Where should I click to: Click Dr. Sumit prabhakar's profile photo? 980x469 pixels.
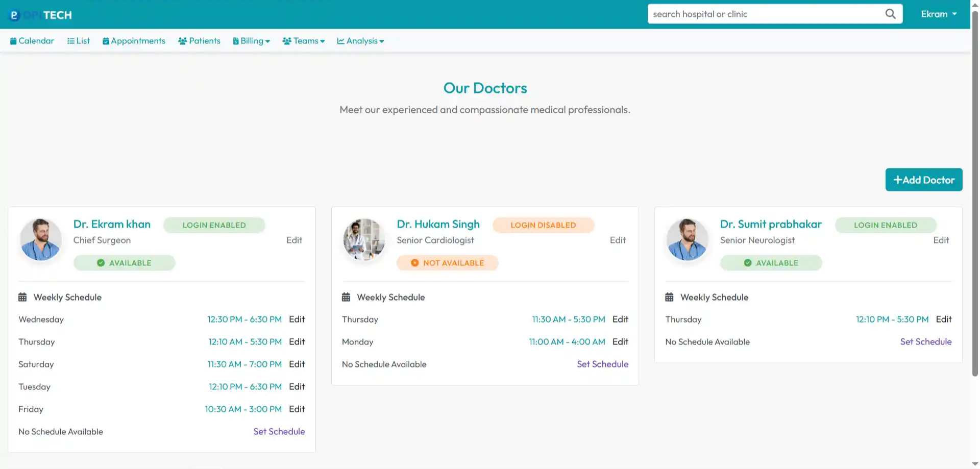click(688, 239)
